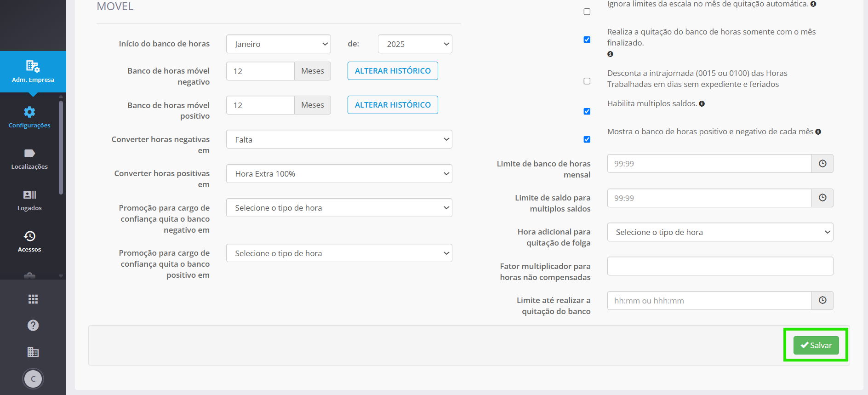The image size is (868, 395).
Task: Click clock icon for Limite de saldo para multiplos saldos
Action: 822,198
